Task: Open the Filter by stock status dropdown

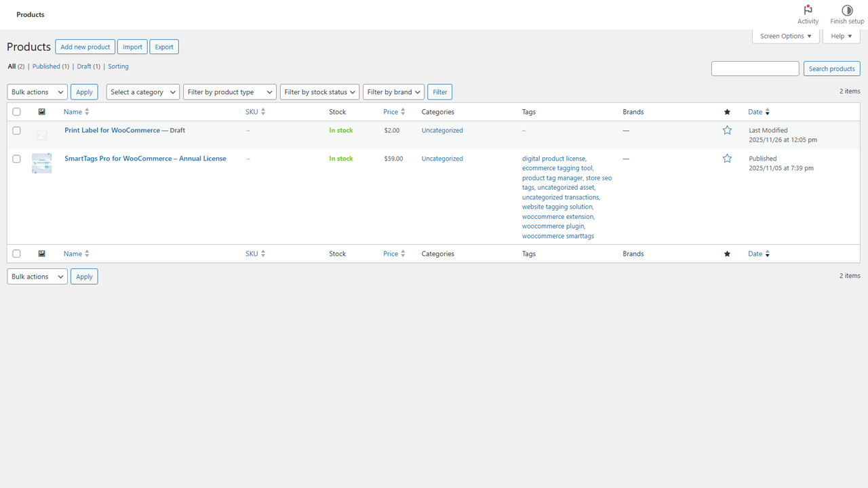Action: click(319, 91)
